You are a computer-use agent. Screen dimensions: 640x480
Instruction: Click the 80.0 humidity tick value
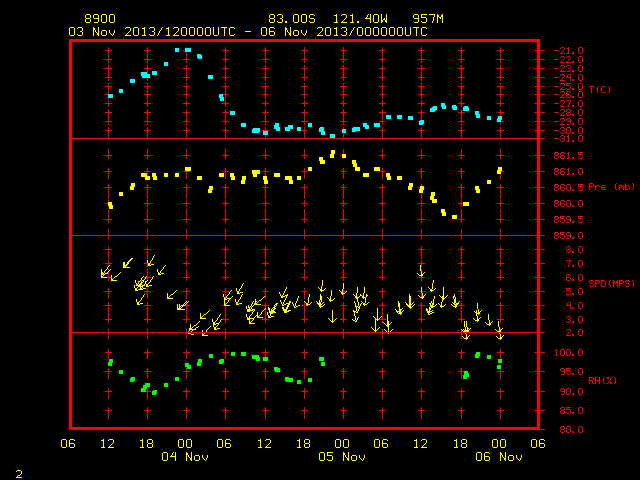571,429
